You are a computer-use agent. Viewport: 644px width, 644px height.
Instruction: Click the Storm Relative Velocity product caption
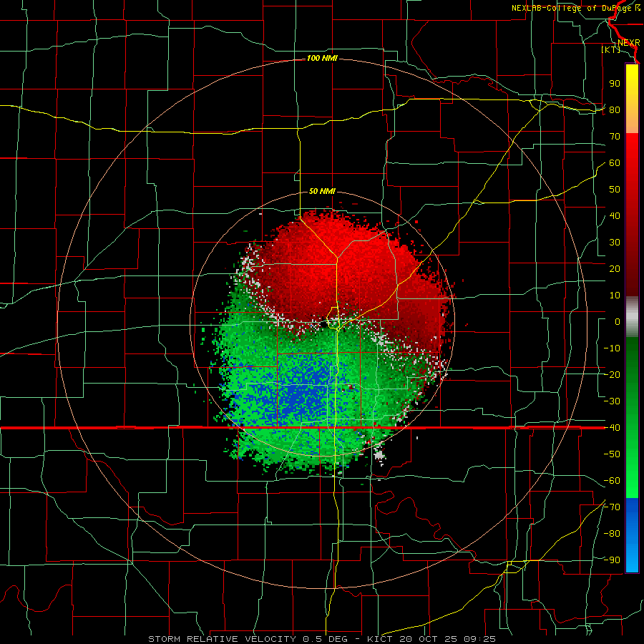coord(321,639)
